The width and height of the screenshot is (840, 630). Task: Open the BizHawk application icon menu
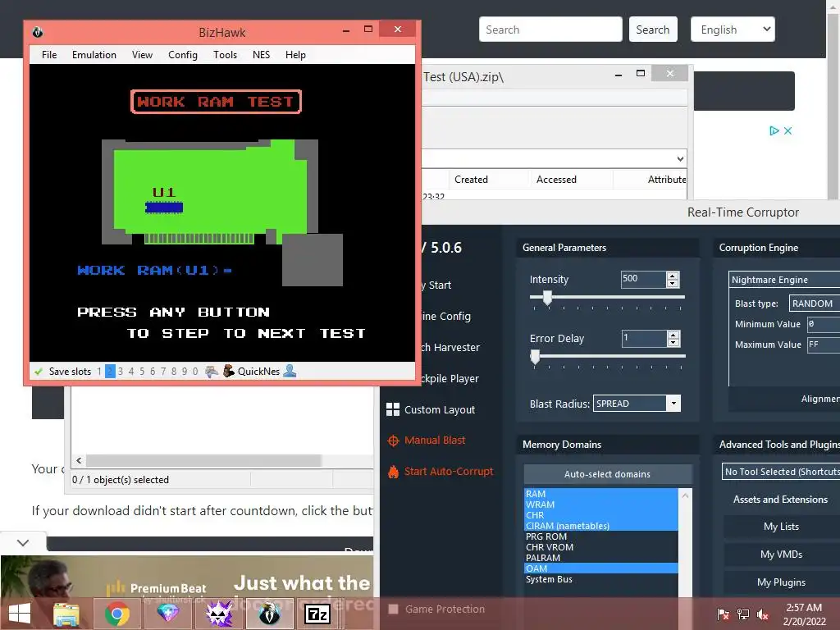coord(38,32)
